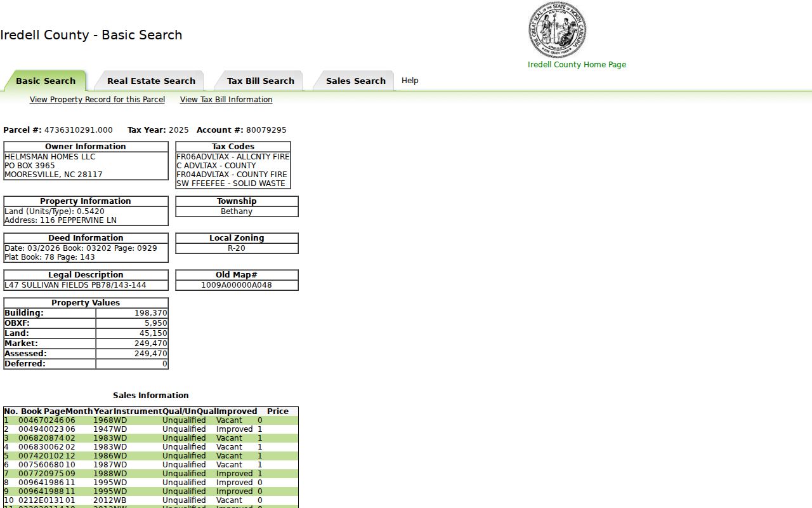The width and height of the screenshot is (812, 508).
Task: Click sales row 4 with page 0062
Action: [151, 447]
